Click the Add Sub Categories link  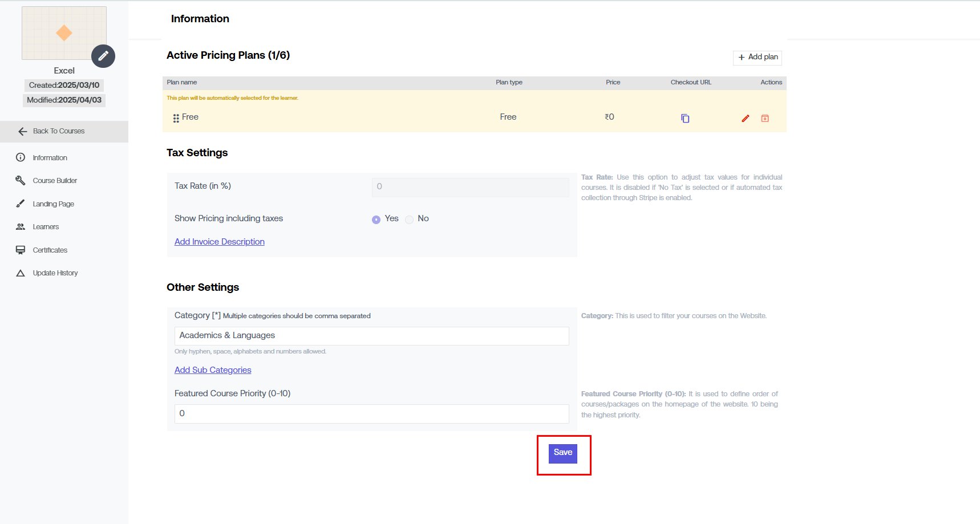(213, 370)
